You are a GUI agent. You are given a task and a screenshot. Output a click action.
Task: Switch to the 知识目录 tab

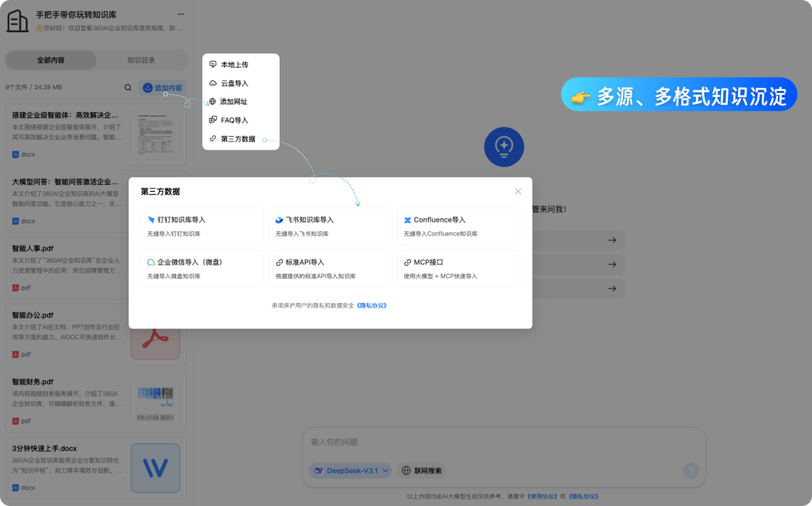click(142, 59)
